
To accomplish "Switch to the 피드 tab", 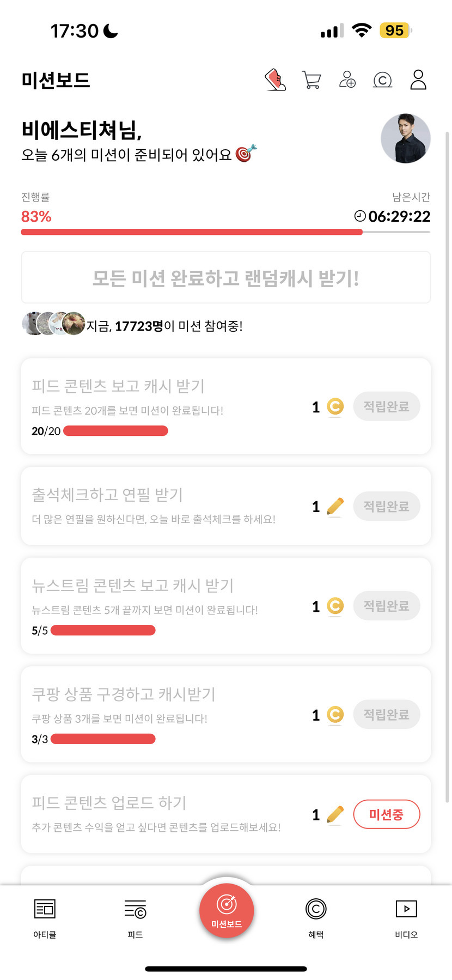I will (x=135, y=918).
